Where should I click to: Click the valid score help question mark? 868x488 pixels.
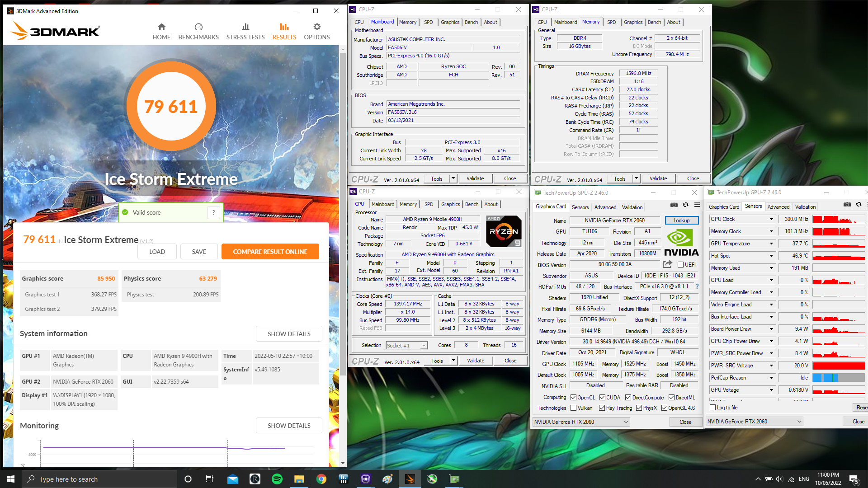(x=214, y=212)
